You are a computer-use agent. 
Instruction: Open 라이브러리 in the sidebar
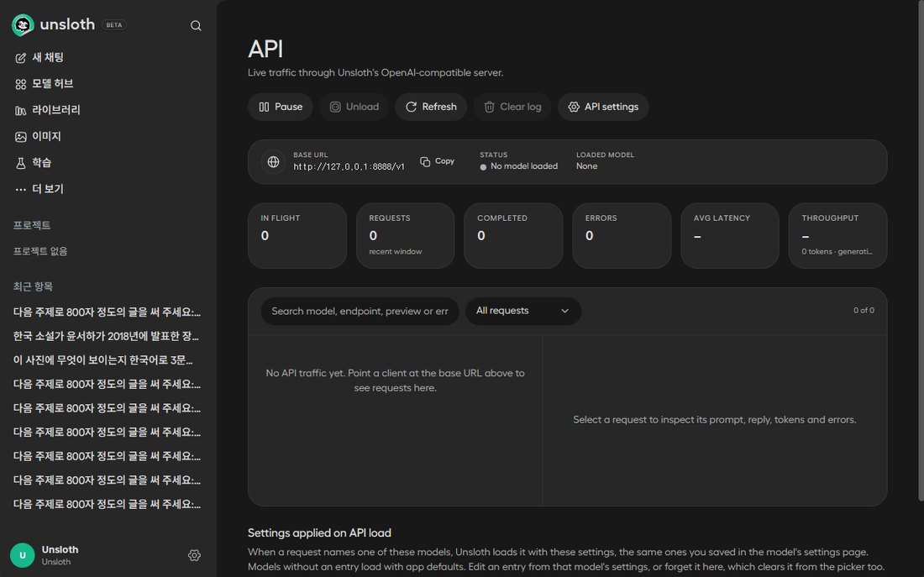(47, 110)
